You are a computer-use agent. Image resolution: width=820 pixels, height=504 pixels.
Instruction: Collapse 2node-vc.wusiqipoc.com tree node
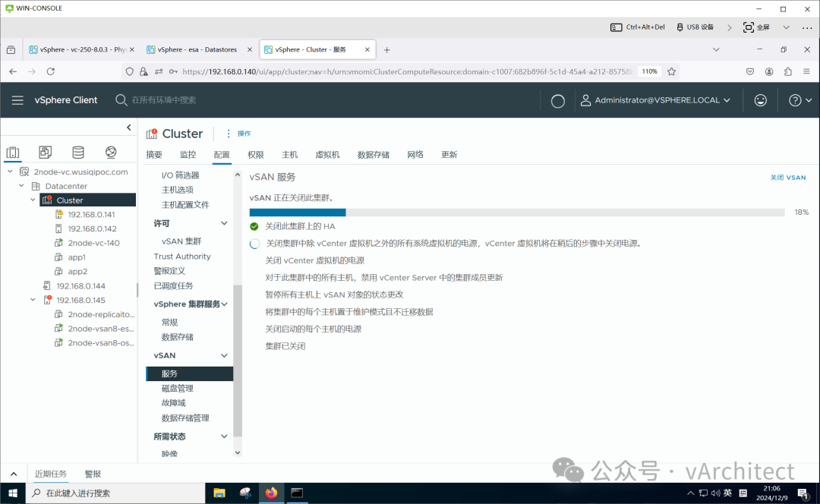pos(10,172)
